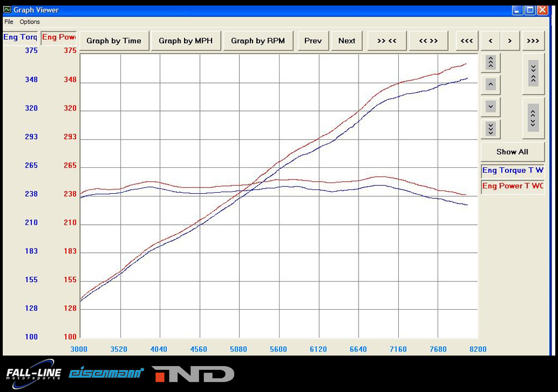The height and width of the screenshot is (392, 558).
Task: Click the horizontal compress '>> <<' button
Action: coord(387,41)
